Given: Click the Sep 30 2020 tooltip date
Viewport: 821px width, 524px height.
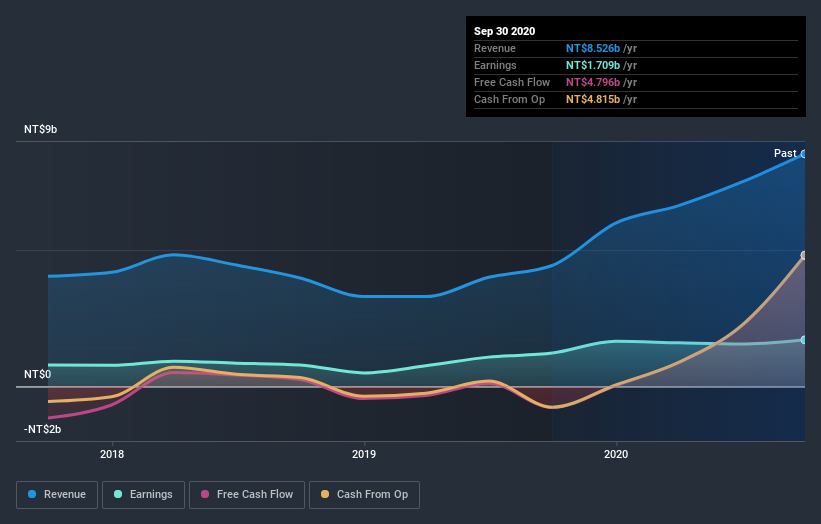Looking at the screenshot, I should [505, 31].
